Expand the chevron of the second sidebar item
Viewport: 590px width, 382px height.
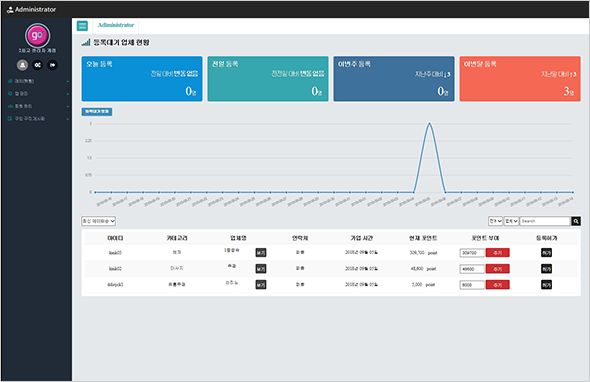68,94
